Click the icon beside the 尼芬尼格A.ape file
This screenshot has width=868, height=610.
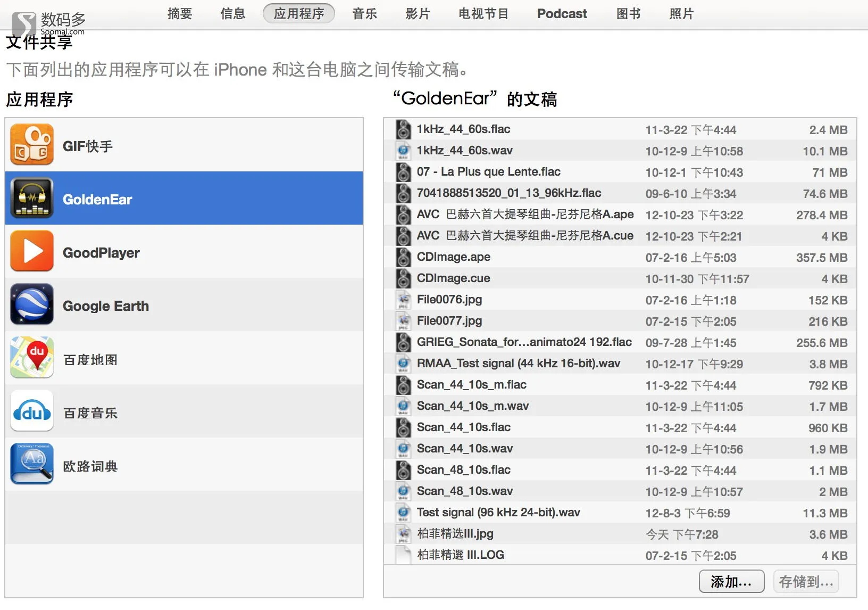[x=404, y=215]
